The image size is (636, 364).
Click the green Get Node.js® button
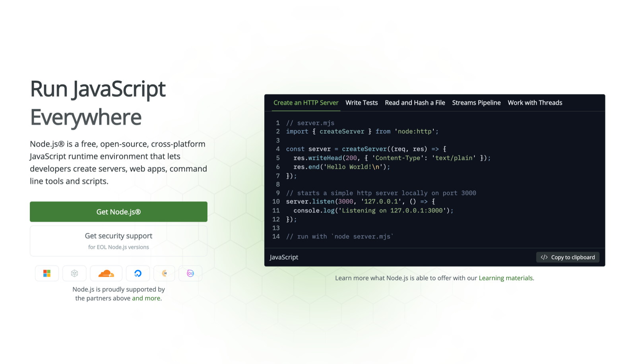118,212
